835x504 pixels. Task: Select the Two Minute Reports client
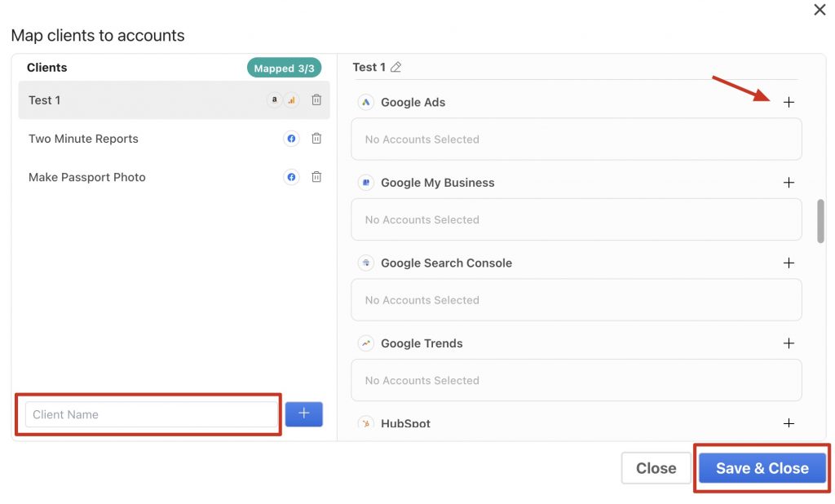[84, 139]
